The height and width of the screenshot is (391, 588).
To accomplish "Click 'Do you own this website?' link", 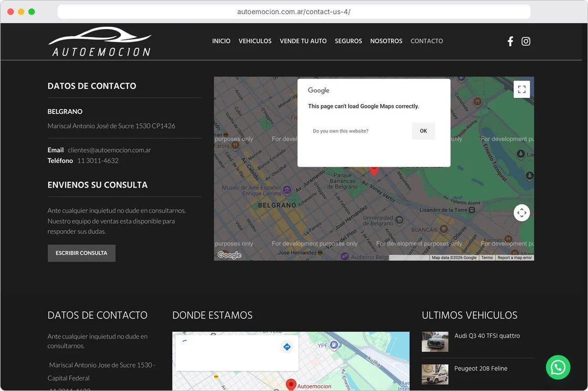I will pyautogui.click(x=341, y=131).
